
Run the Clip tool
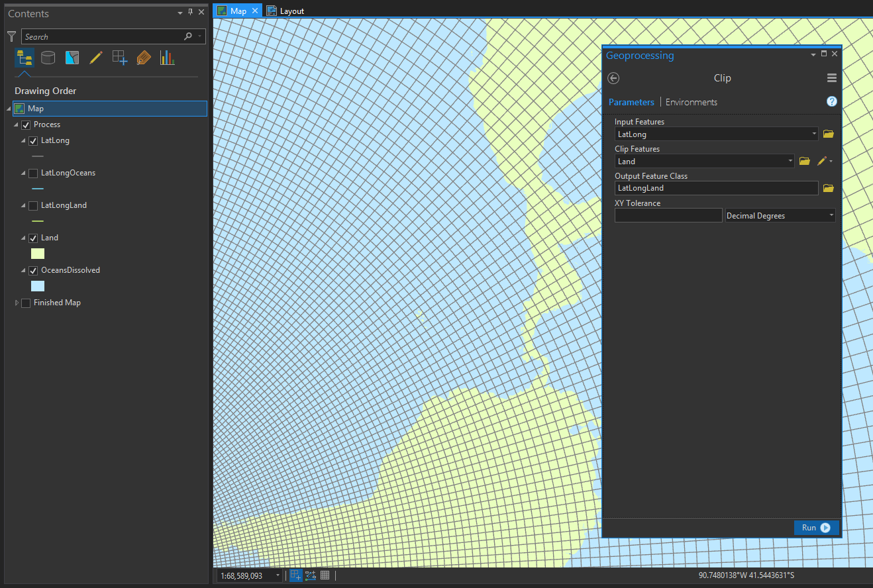816,528
